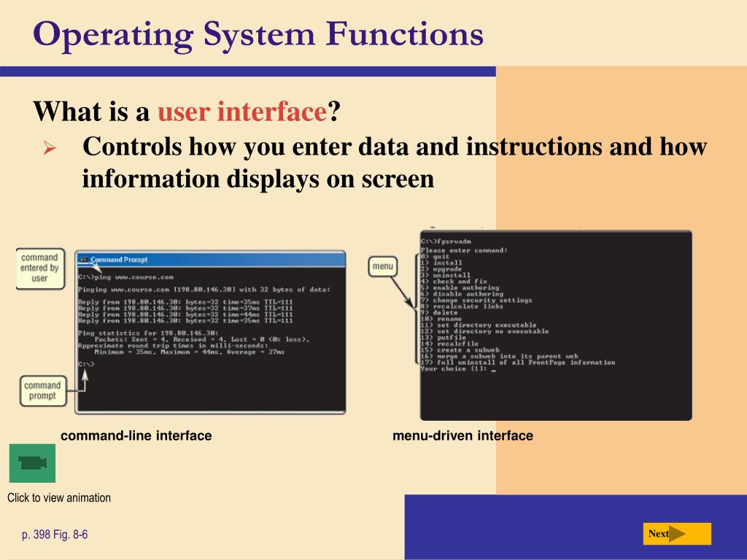Click the "Packets: Sent = 4" line

(x=202, y=339)
